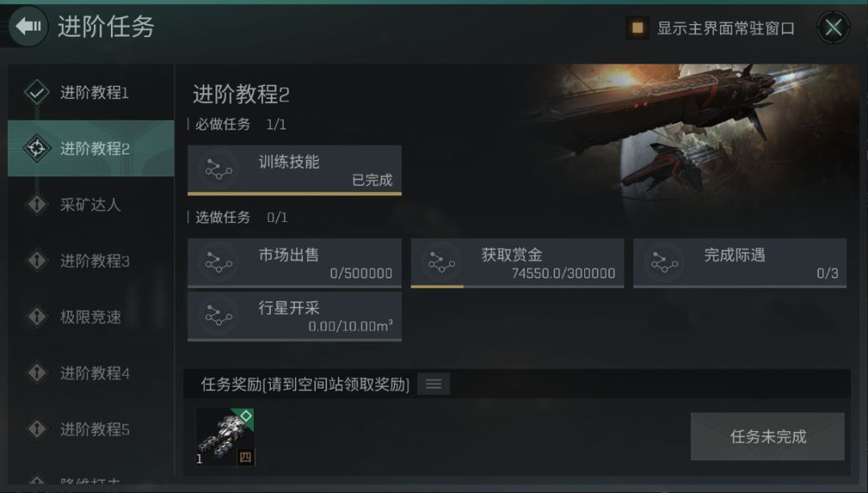Click the 训练技能 full progress bar
Image resolution: width=868 pixels, height=493 pixels.
(294, 194)
